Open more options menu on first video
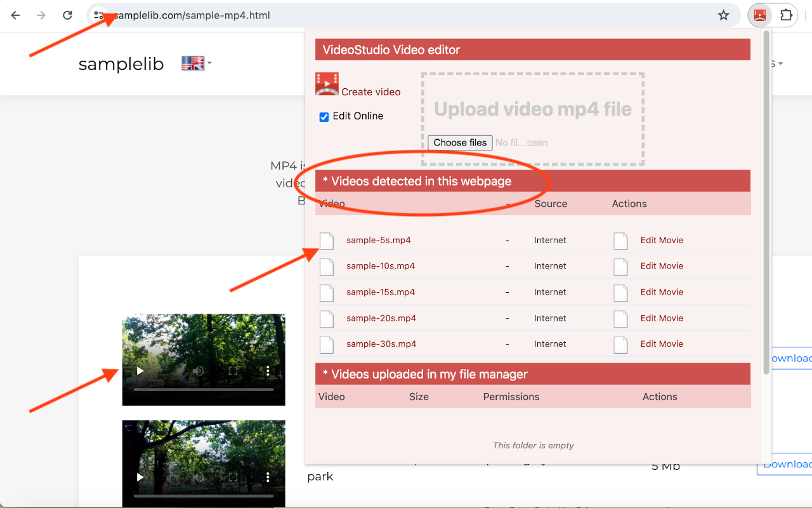Screen dimensions: 812x508 (268, 371)
